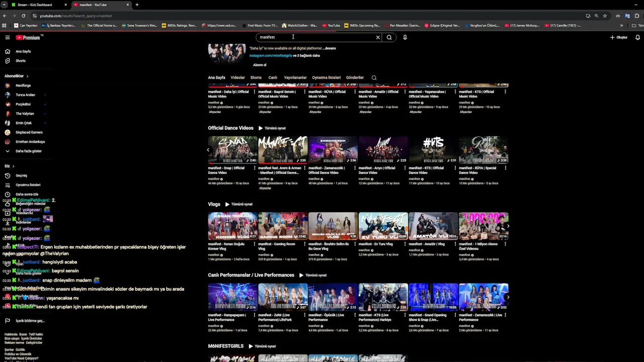Expand the Abonelikler section chevron

pyautogui.click(x=27, y=76)
